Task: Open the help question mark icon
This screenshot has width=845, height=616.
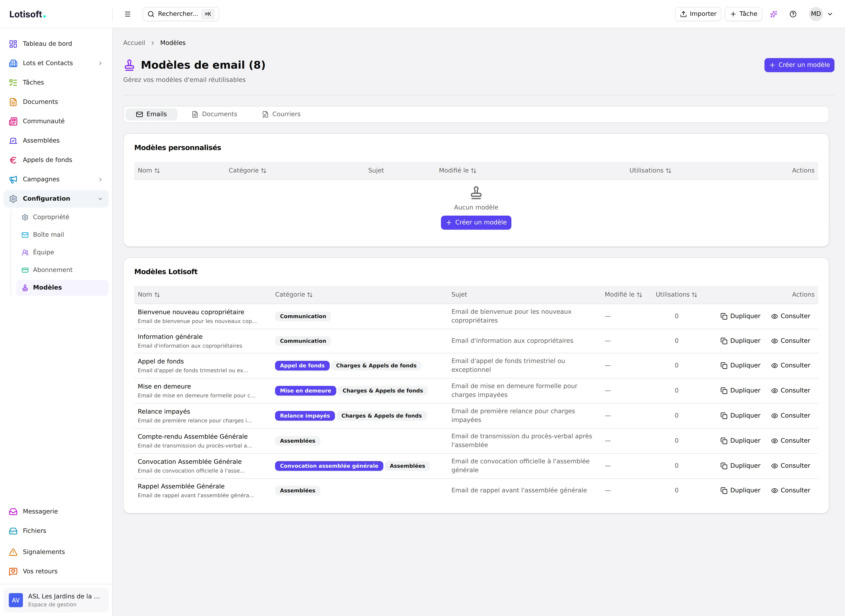Action: click(x=793, y=14)
